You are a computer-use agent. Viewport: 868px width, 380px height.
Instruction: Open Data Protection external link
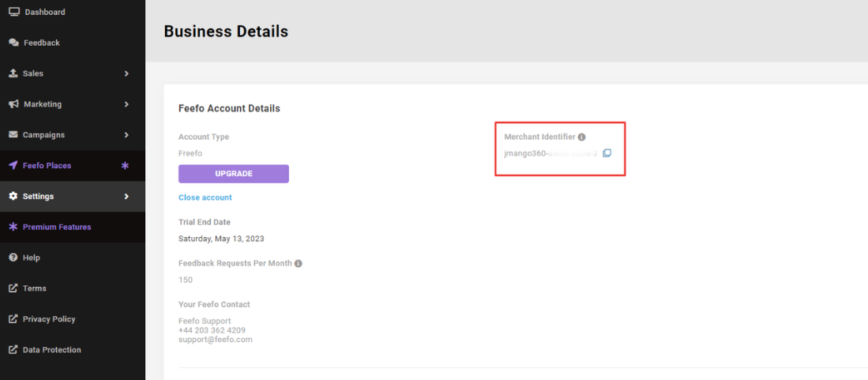[x=51, y=350]
